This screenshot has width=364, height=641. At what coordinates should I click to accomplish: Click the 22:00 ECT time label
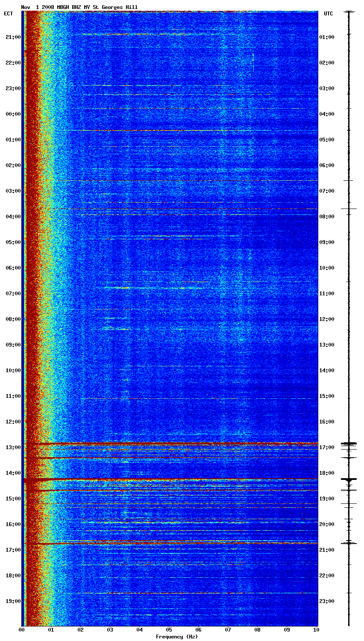coord(13,63)
